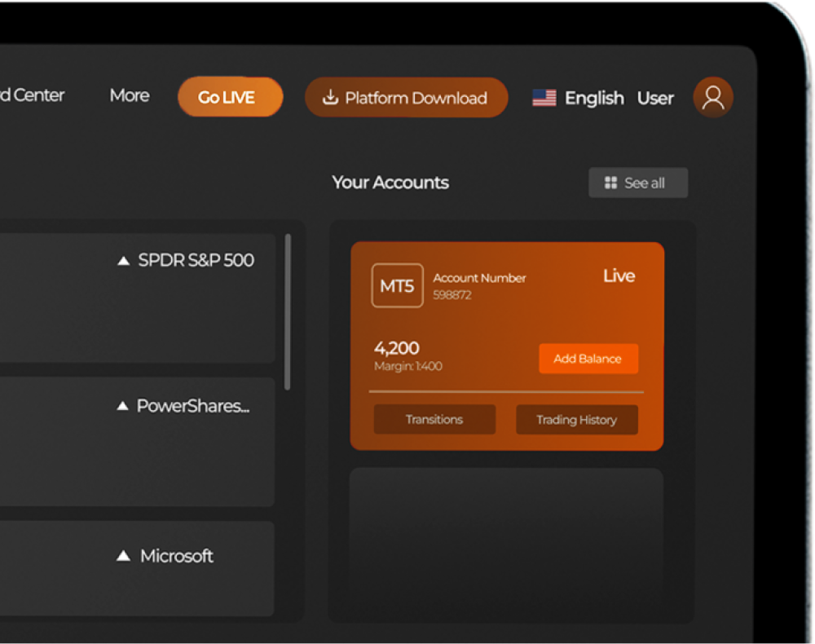This screenshot has width=815, height=644.
Task: Open the English language selector
Action: coord(594,98)
